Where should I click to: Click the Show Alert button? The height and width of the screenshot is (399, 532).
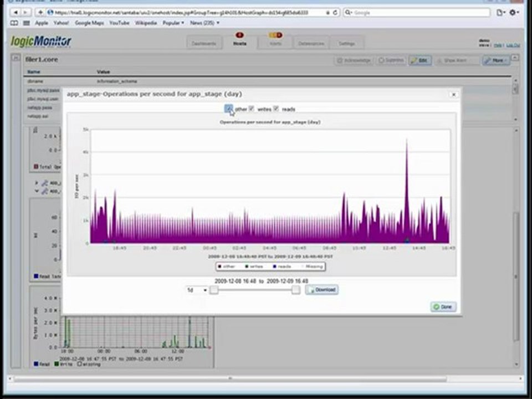point(457,60)
